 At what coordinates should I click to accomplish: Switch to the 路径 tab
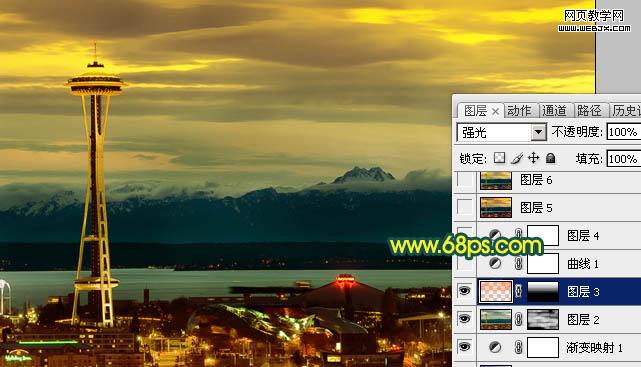coord(589,110)
